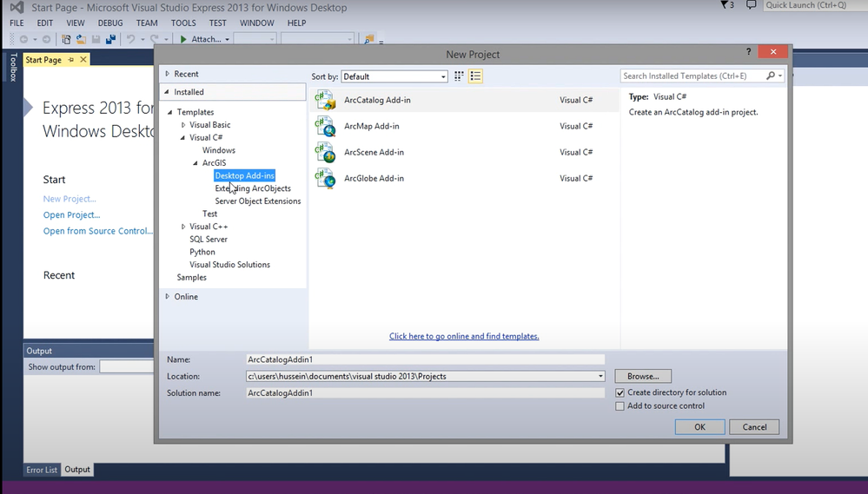The image size is (868, 494).
Task: Open the FILE menu
Action: 17,23
